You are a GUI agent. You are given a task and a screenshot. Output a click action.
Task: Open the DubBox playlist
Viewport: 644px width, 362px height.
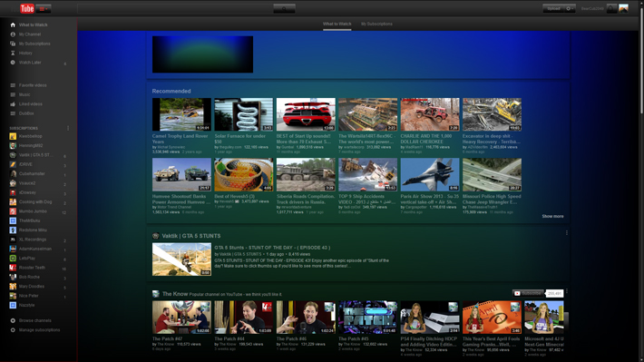(26, 113)
